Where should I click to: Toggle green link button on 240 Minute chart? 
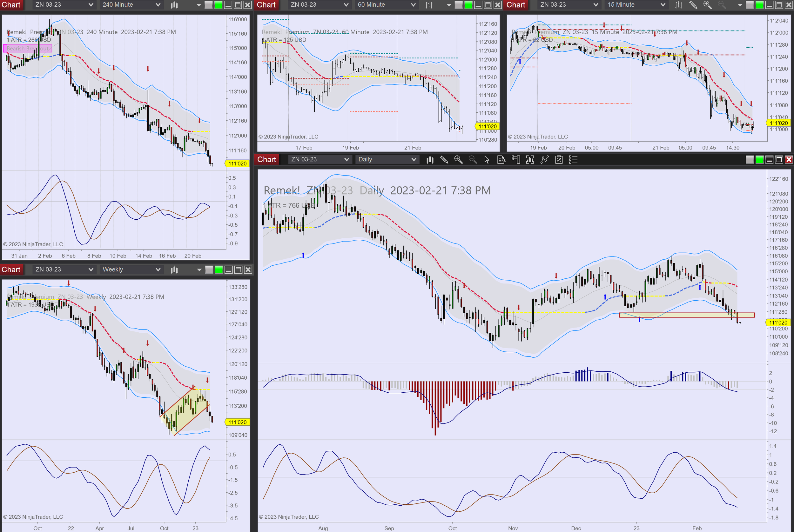pyautogui.click(x=219, y=5)
